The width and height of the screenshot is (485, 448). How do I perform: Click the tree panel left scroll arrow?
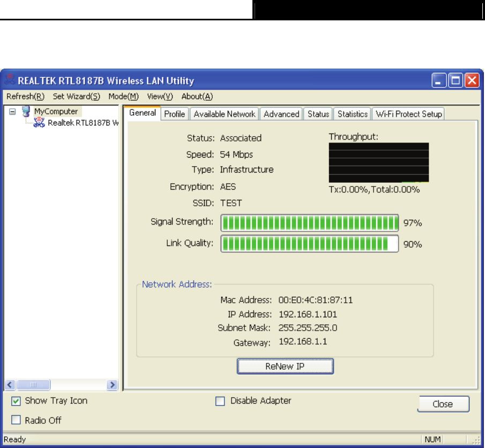coord(10,385)
